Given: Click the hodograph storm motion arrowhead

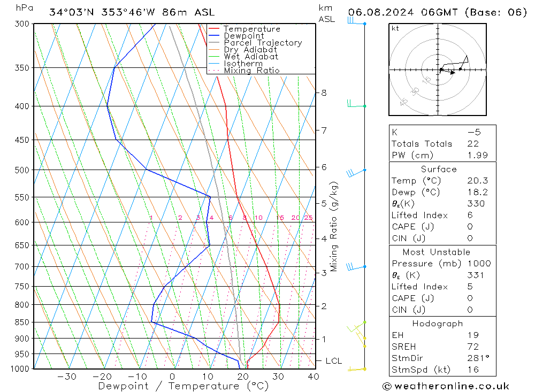Looking at the screenshot, I should pyautogui.click(x=453, y=72).
